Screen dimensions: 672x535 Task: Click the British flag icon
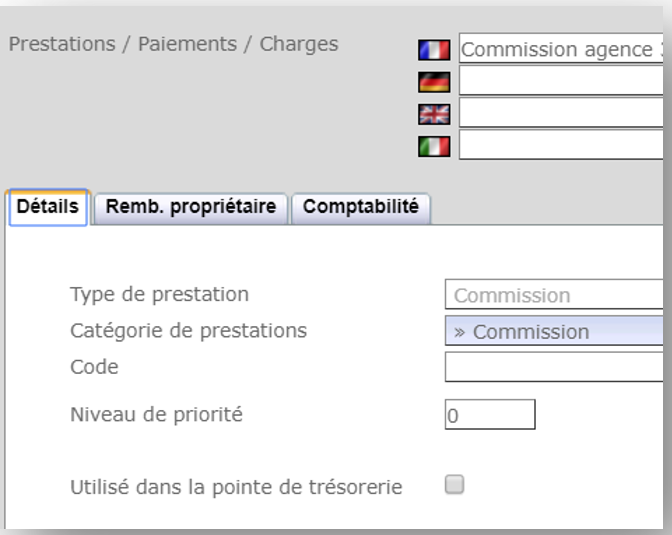434,114
